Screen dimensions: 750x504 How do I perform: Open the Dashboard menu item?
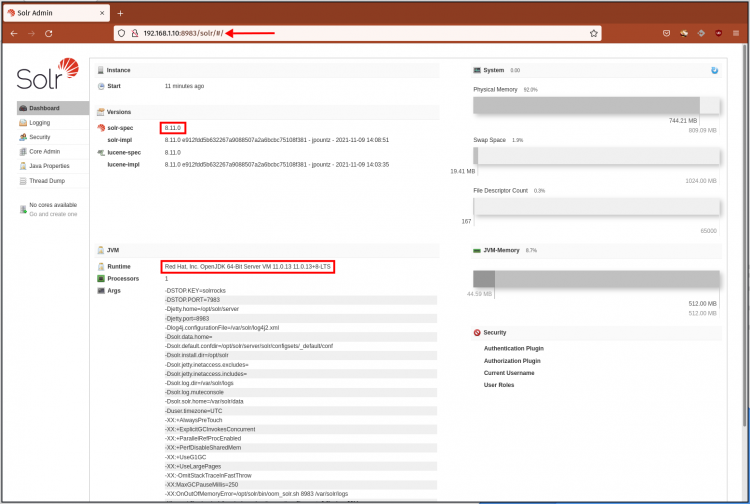point(53,108)
